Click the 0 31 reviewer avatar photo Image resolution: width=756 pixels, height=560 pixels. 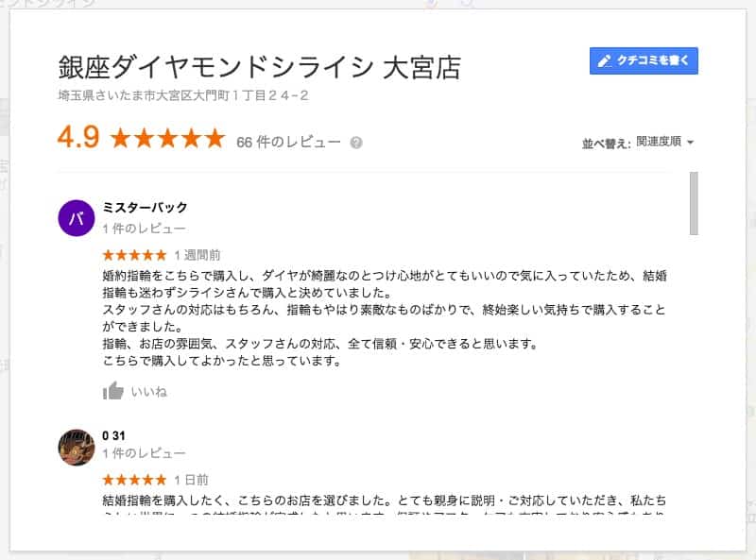(77, 448)
